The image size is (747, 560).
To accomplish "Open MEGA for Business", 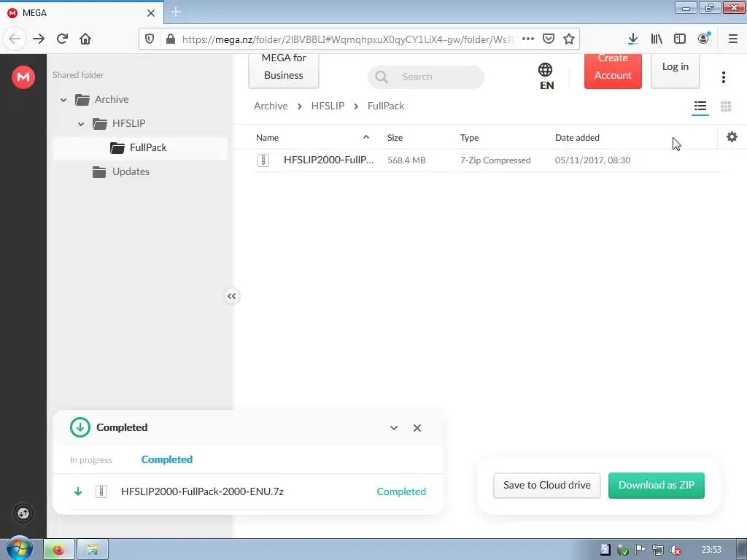I will click(x=284, y=71).
